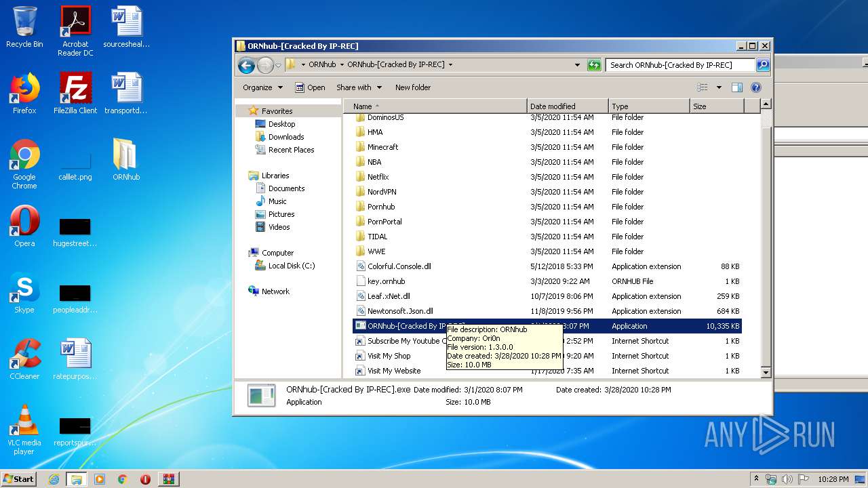Click the Explorer Forward button
Image resolution: width=868 pixels, height=488 pixels.
pyautogui.click(x=265, y=65)
